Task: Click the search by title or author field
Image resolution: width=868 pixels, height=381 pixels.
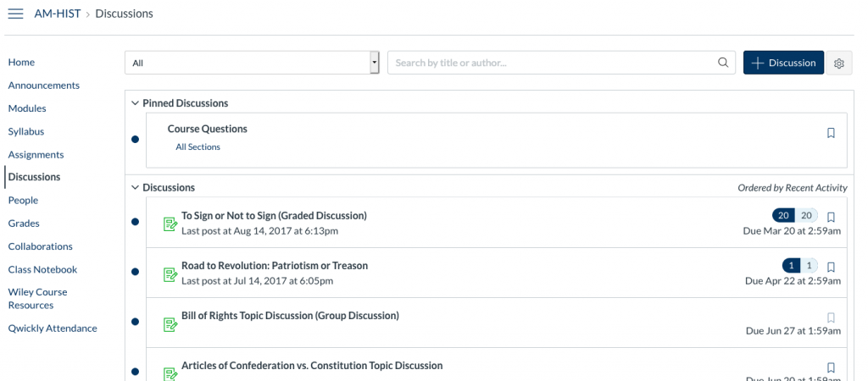Action: point(551,63)
